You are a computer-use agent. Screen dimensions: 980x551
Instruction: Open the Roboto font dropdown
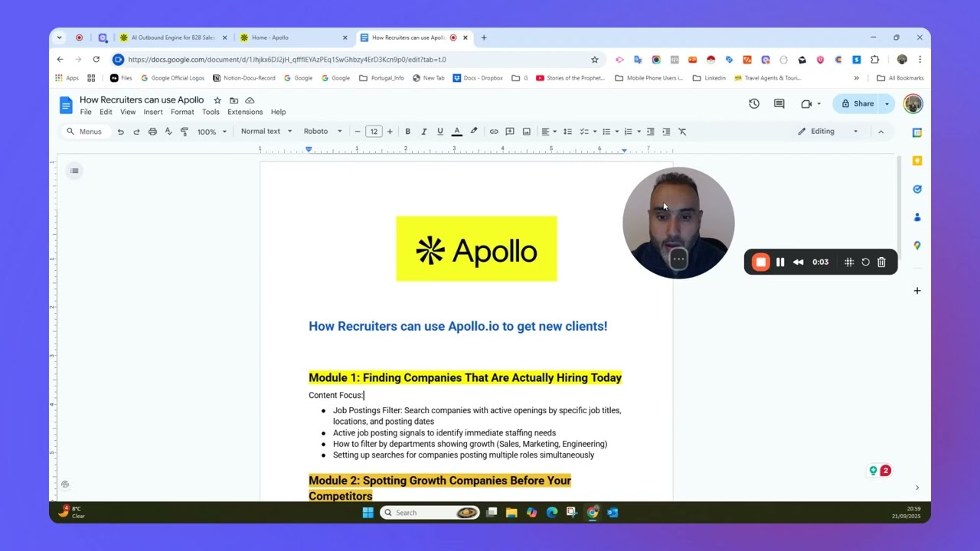pos(322,132)
